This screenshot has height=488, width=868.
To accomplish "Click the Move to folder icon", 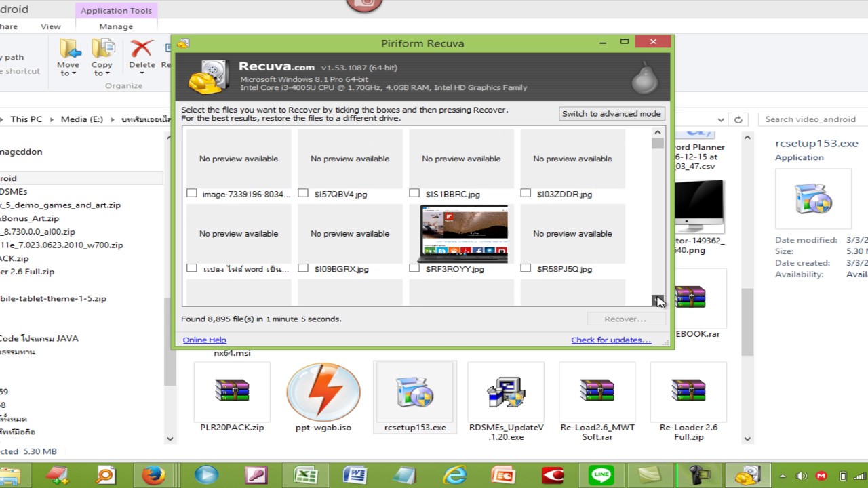I will [68, 49].
